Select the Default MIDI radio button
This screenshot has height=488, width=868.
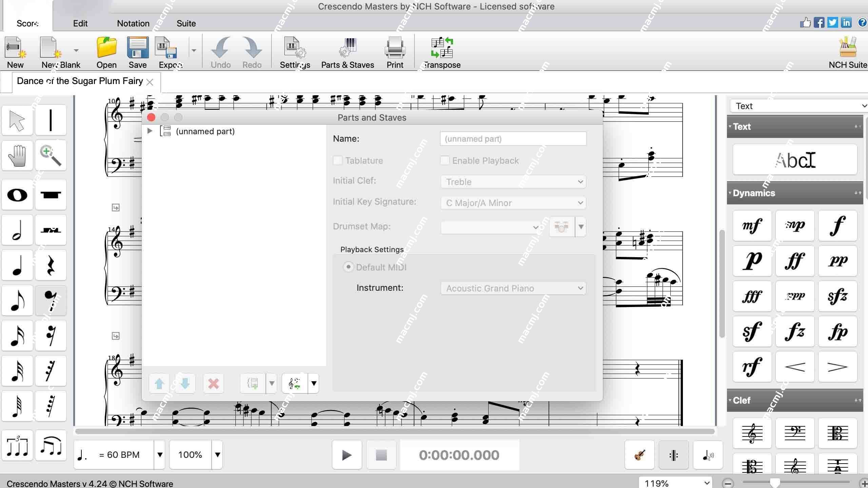(348, 267)
